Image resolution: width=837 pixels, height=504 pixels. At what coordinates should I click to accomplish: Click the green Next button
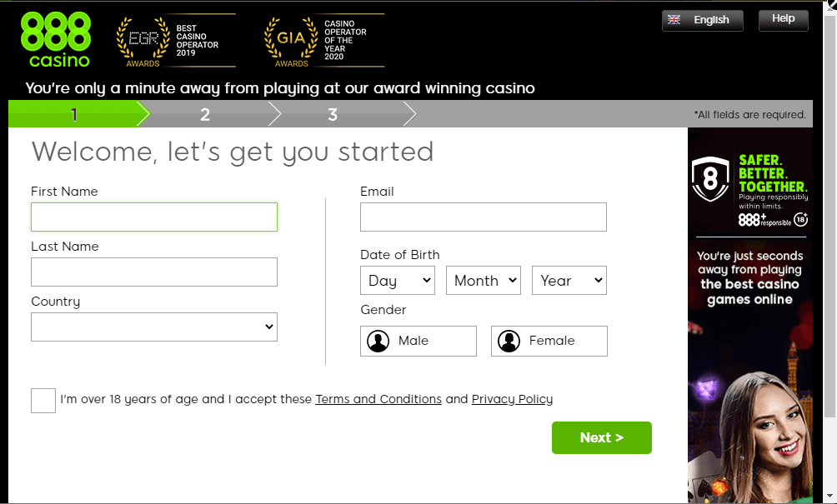602,438
